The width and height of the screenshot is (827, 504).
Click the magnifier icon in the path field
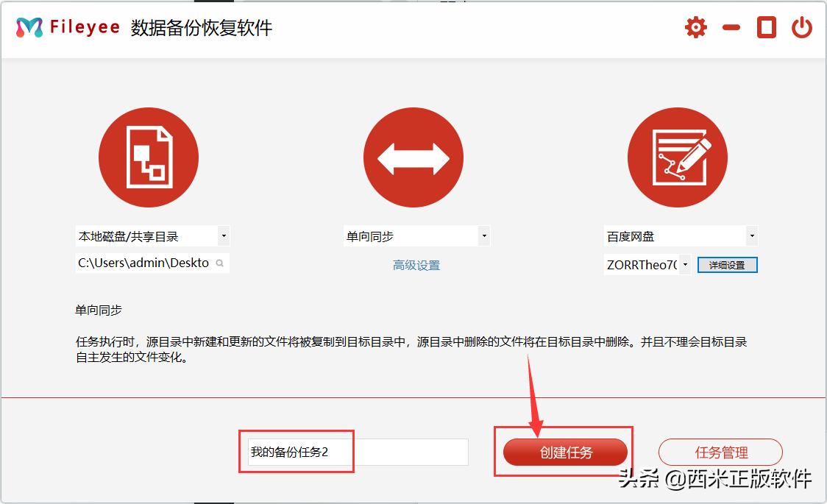[220, 262]
